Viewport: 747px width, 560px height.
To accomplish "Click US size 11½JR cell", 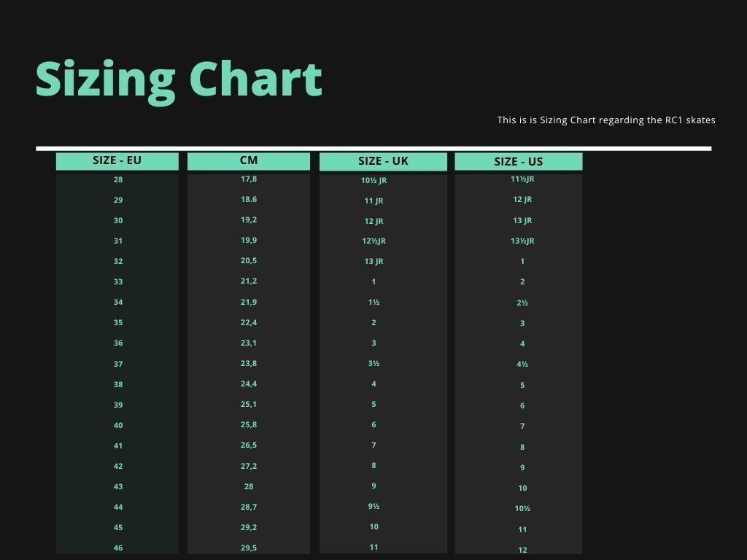I will [x=522, y=179].
